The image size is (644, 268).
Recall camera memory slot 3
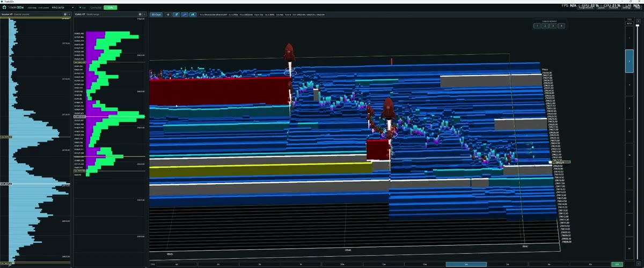click(x=553, y=26)
